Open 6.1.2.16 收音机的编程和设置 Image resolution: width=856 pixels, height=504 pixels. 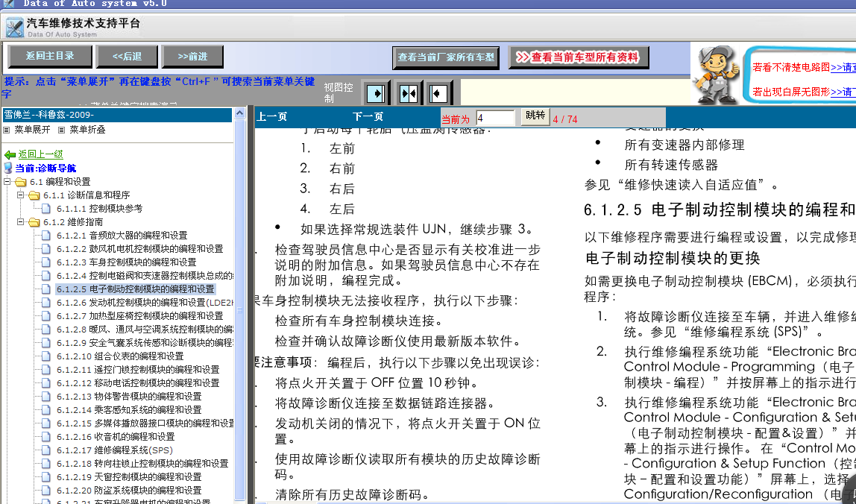click(116, 436)
